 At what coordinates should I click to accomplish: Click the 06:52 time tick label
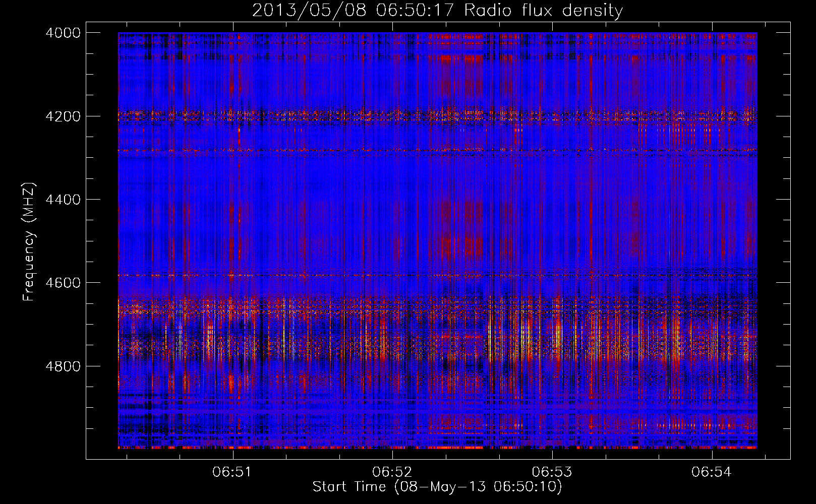coord(392,472)
